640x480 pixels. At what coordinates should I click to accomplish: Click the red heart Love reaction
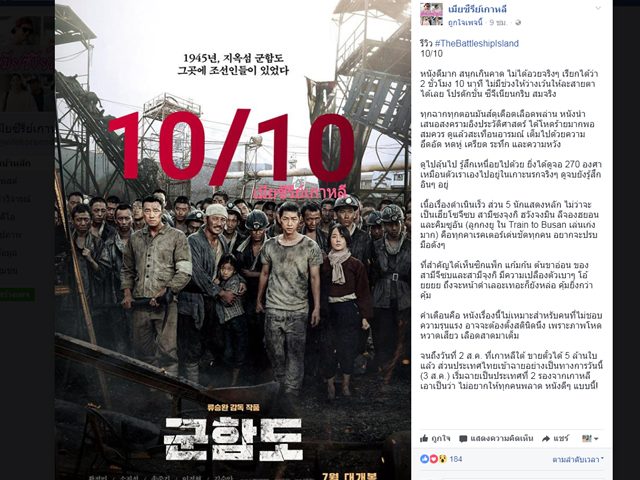point(433,459)
